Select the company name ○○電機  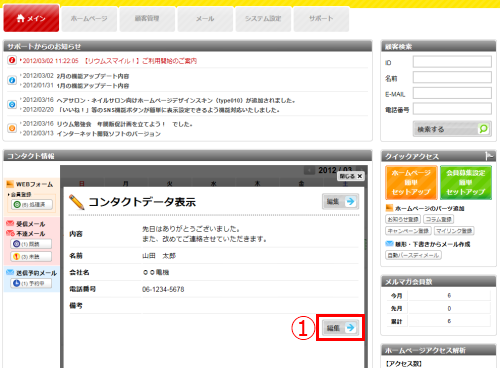pyautogui.click(x=156, y=272)
